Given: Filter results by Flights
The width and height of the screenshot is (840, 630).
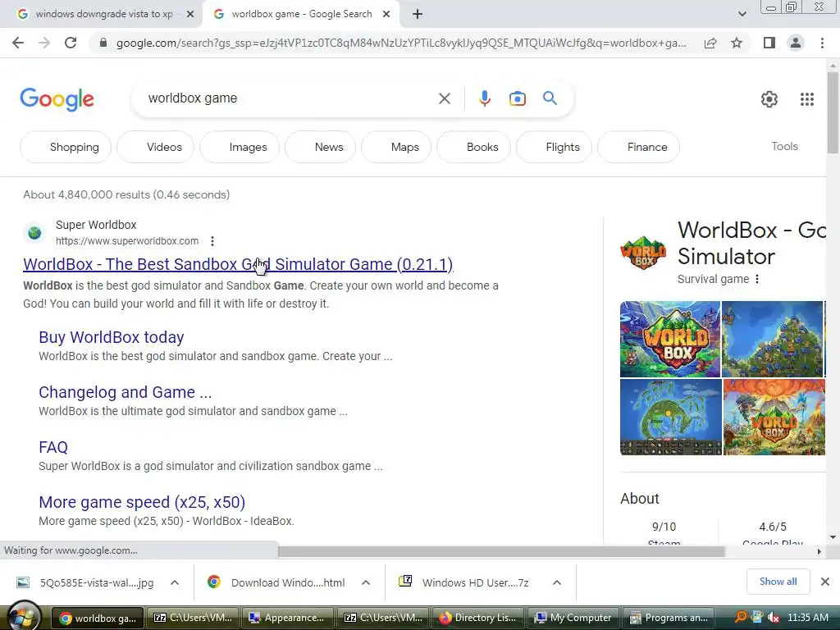Looking at the screenshot, I should [x=554, y=147].
